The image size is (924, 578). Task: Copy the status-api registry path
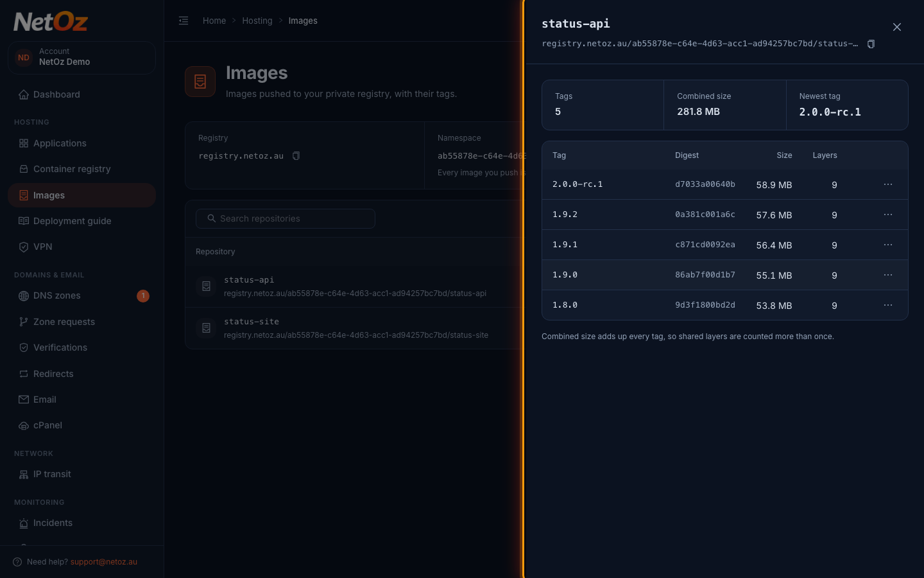pos(871,44)
